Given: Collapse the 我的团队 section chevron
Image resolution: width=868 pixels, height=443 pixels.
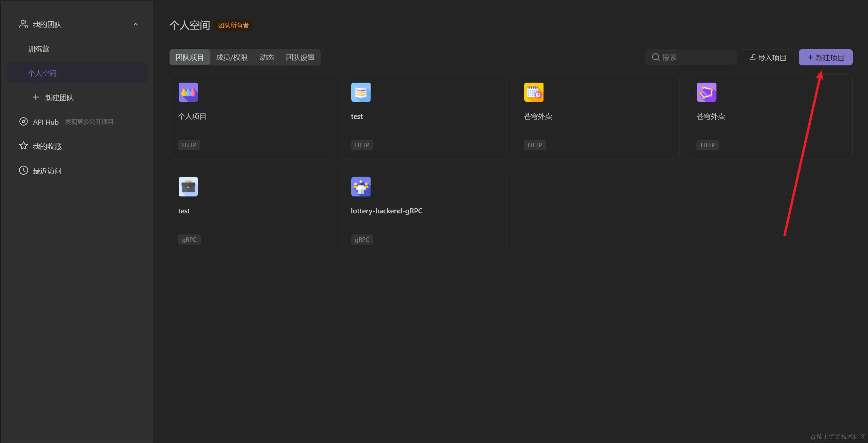Looking at the screenshot, I should pyautogui.click(x=136, y=24).
